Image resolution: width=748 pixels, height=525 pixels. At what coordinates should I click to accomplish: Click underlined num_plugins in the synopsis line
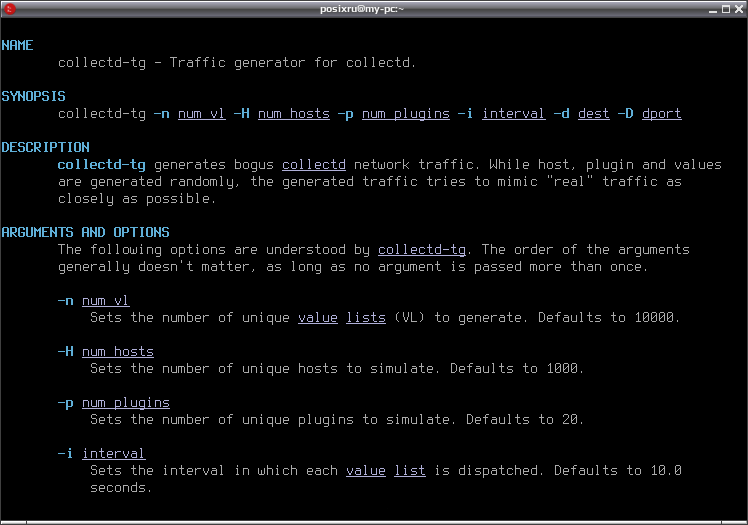[x=405, y=114]
